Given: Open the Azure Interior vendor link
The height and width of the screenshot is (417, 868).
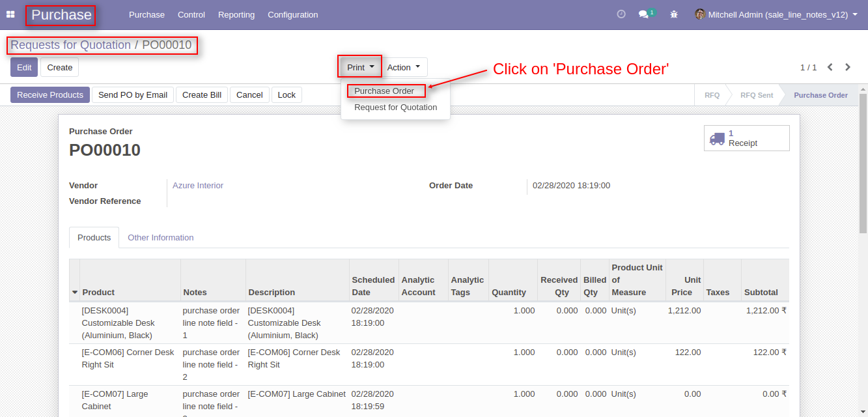Looking at the screenshot, I should (x=197, y=185).
